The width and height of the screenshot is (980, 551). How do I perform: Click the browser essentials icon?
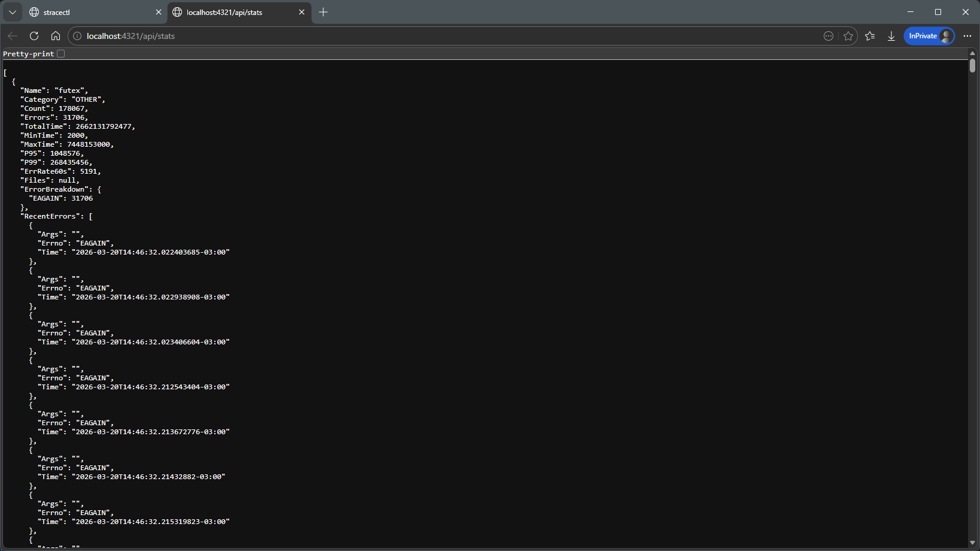829,36
